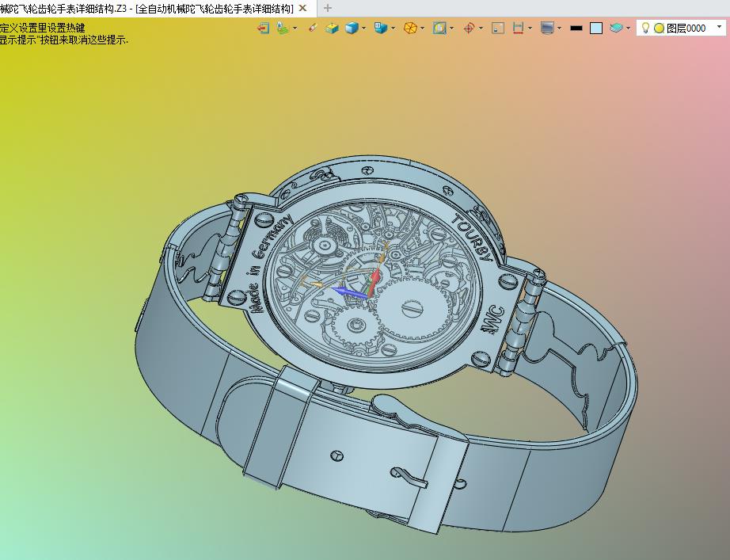Screen dimensions: 730x560
Task: Click the blue cube view orientation icon
Action: 380,29
